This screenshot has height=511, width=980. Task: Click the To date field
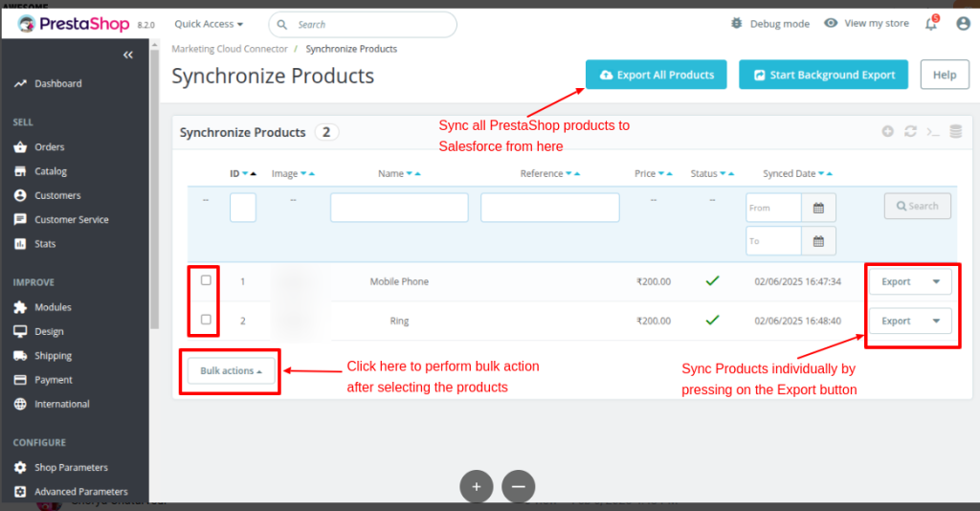[x=773, y=241]
